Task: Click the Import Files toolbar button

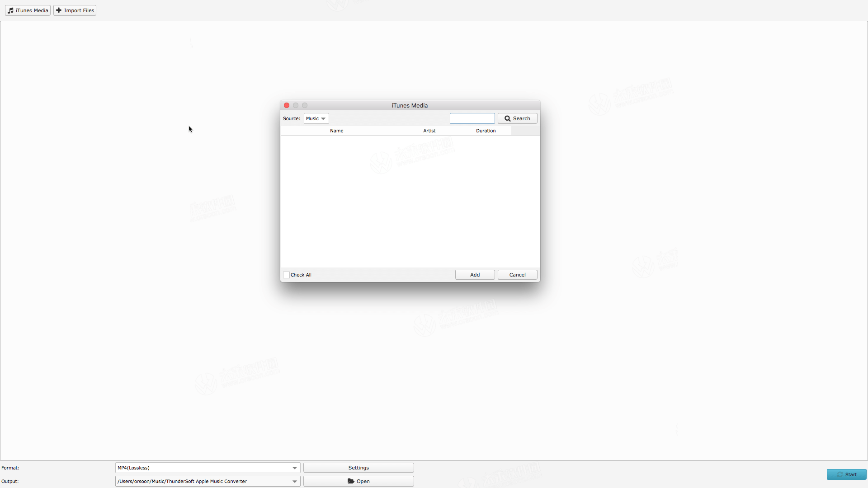Action: coord(75,10)
